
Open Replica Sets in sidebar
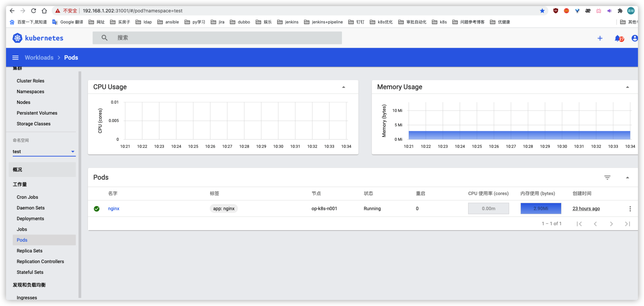30,251
